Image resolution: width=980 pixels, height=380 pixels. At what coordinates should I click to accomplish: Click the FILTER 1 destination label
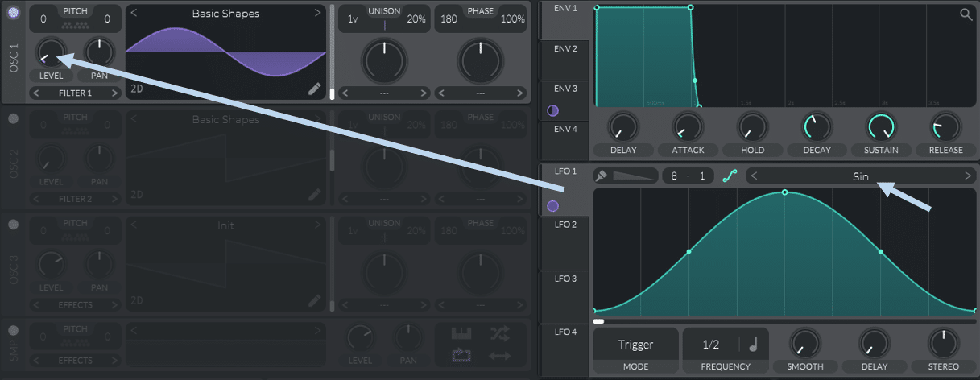[x=75, y=93]
